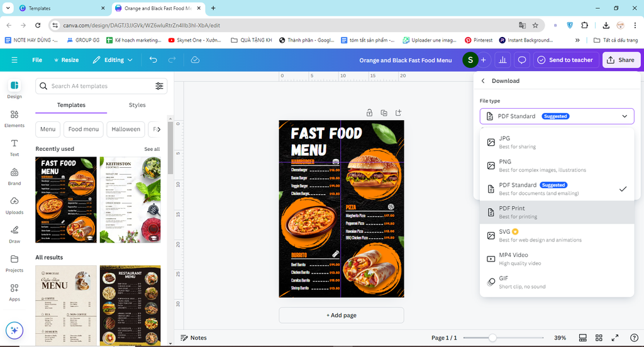Select the Text tool in sidebar
The height and width of the screenshot is (347, 644).
pyautogui.click(x=14, y=148)
